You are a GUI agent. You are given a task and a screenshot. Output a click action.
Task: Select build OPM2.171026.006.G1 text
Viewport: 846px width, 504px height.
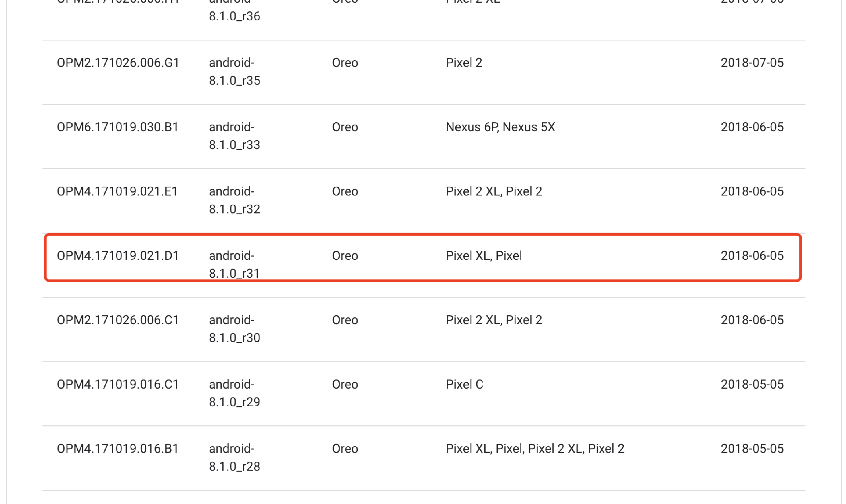pyautogui.click(x=118, y=63)
